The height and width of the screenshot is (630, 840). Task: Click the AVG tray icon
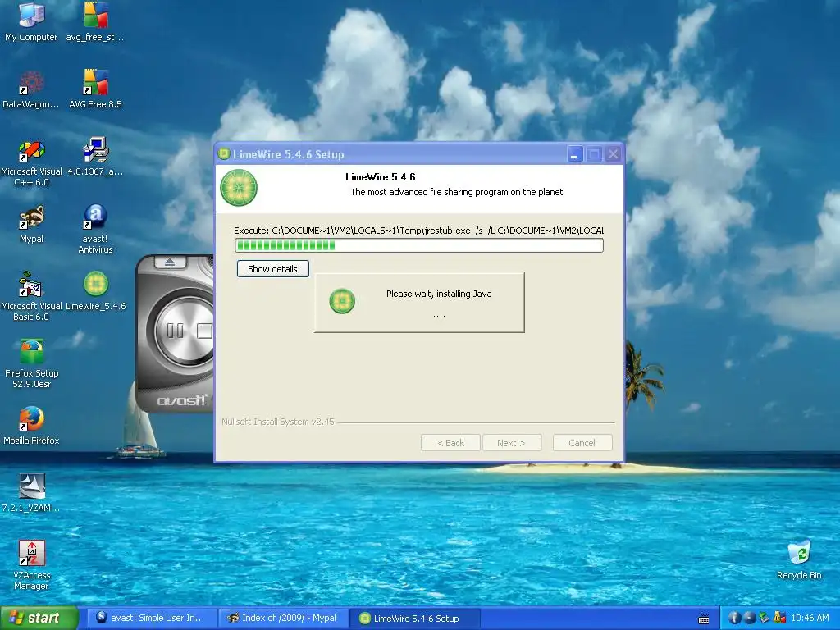pyautogui.click(x=779, y=618)
